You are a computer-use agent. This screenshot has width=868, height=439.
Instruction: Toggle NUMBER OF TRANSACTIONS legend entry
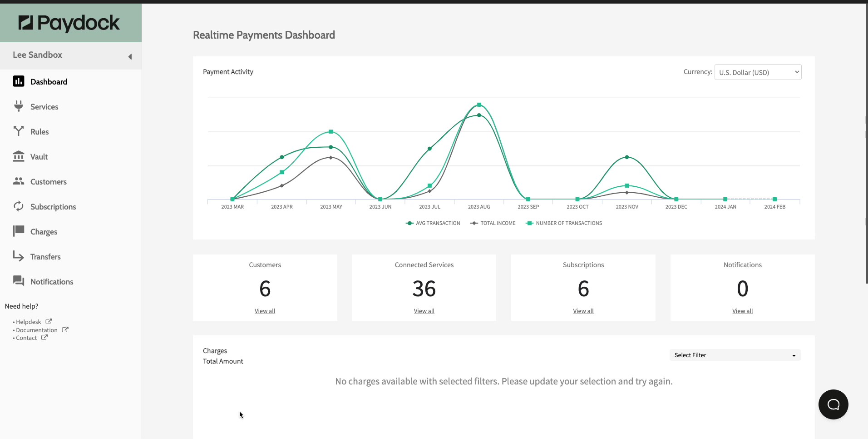coord(564,223)
